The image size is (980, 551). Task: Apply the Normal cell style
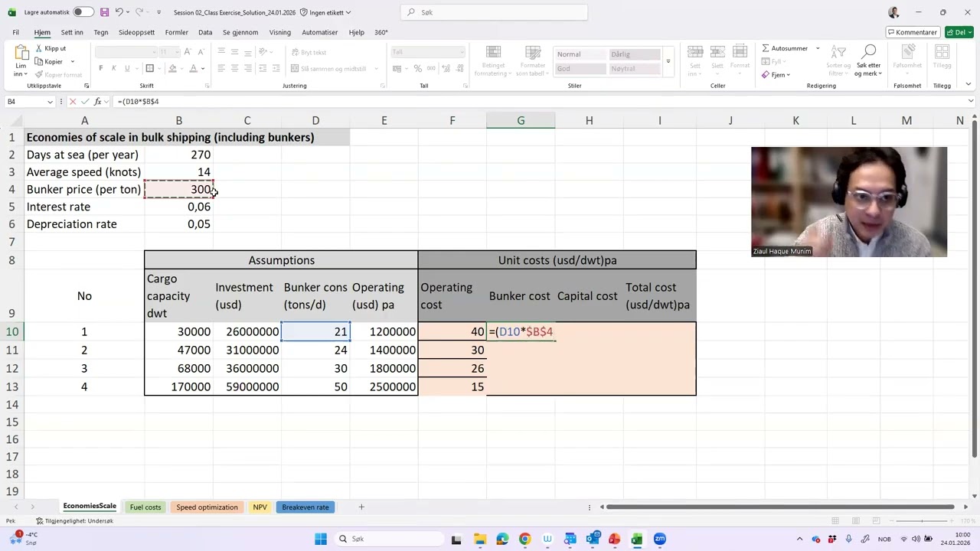click(580, 54)
